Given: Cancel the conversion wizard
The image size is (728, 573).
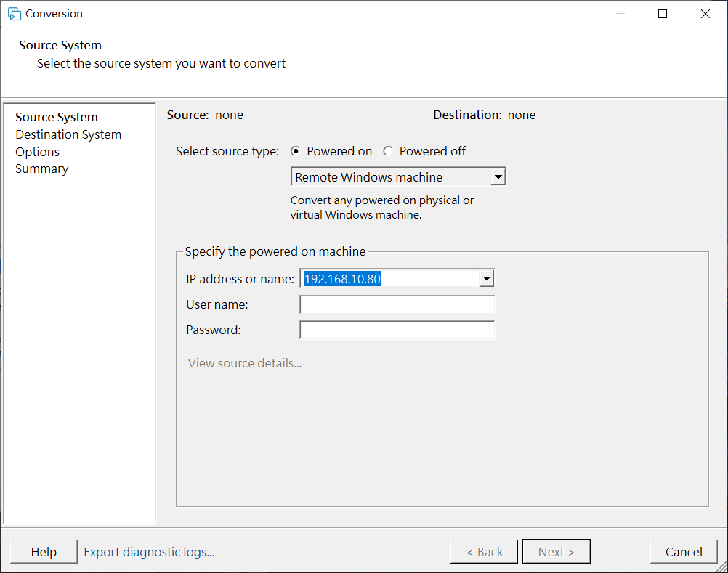Looking at the screenshot, I should [x=684, y=552].
